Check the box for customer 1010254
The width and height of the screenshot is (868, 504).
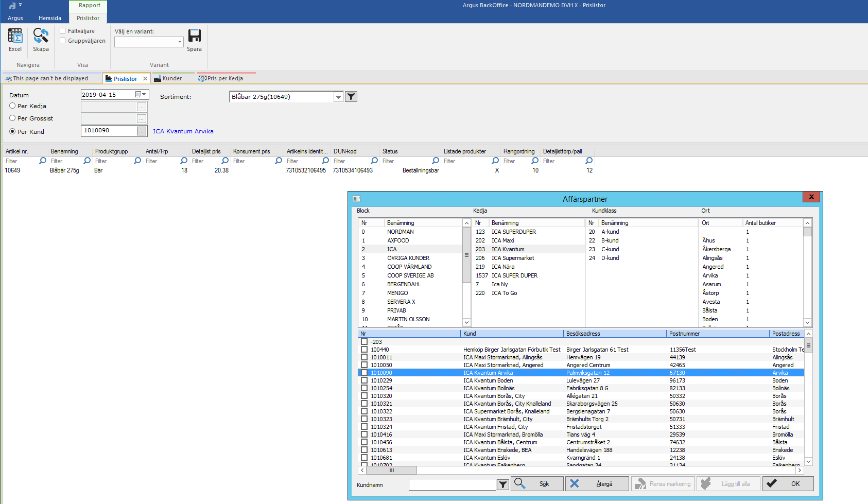click(364, 388)
